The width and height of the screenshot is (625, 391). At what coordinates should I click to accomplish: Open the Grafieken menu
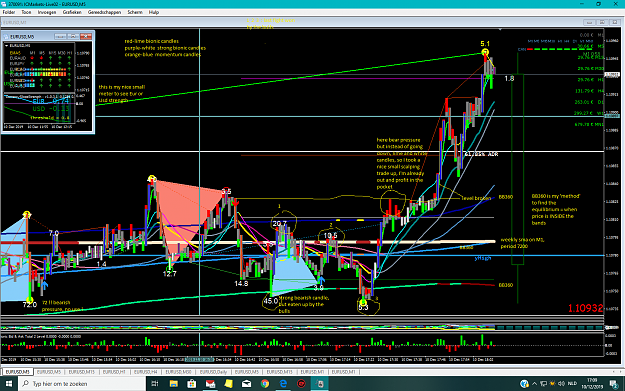72,12
